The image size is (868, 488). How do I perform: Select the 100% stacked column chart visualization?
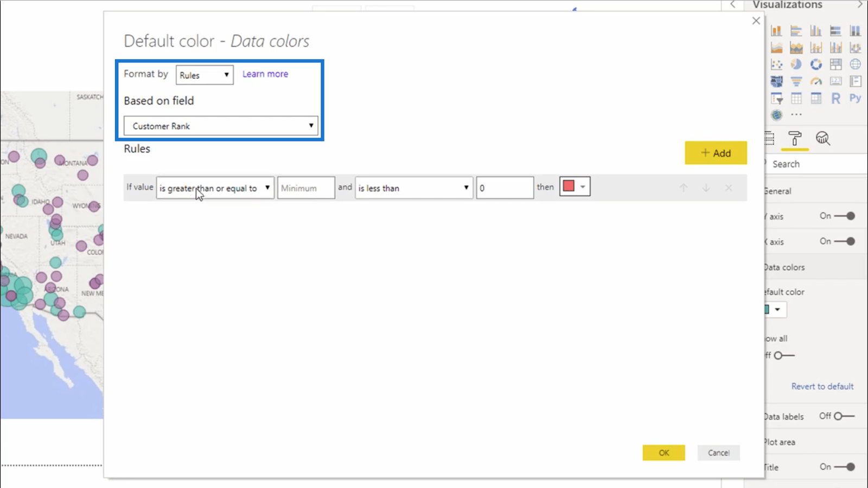(x=855, y=31)
